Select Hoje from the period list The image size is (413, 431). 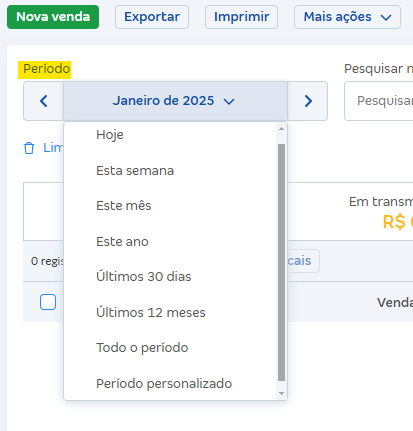170,135
